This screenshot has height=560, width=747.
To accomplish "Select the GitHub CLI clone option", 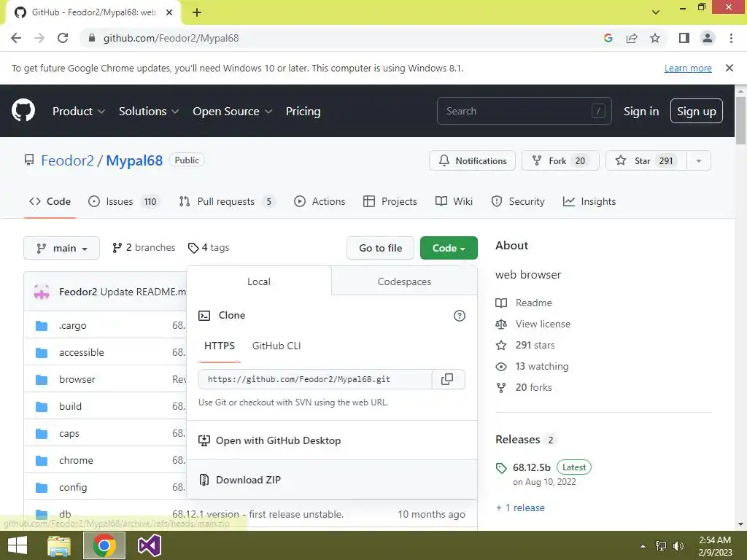I will (276, 346).
